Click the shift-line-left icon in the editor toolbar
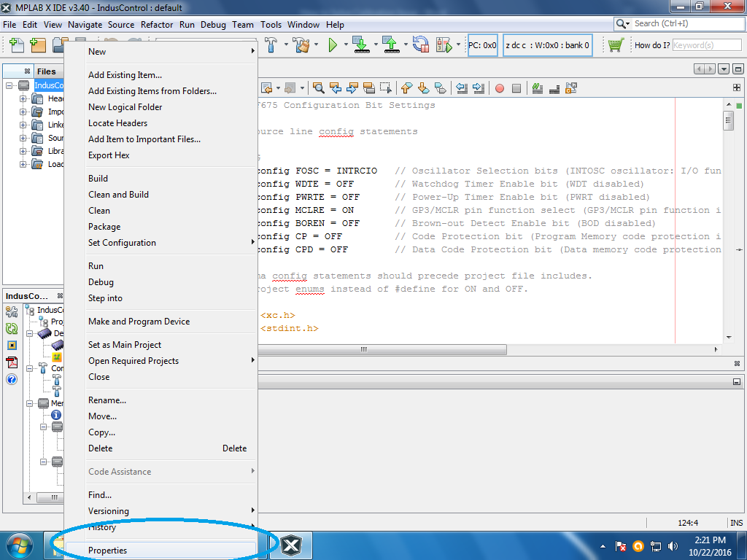The width and height of the screenshot is (747, 560). tap(460, 87)
